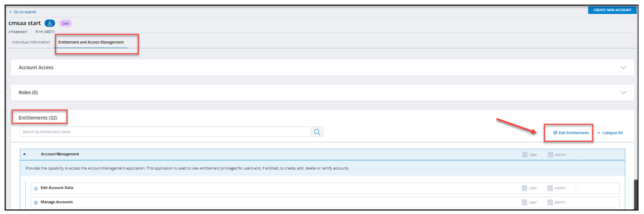This screenshot has width=644, height=214.
Task: Click the Edit Entitlements button
Action: [x=571, y=133]
